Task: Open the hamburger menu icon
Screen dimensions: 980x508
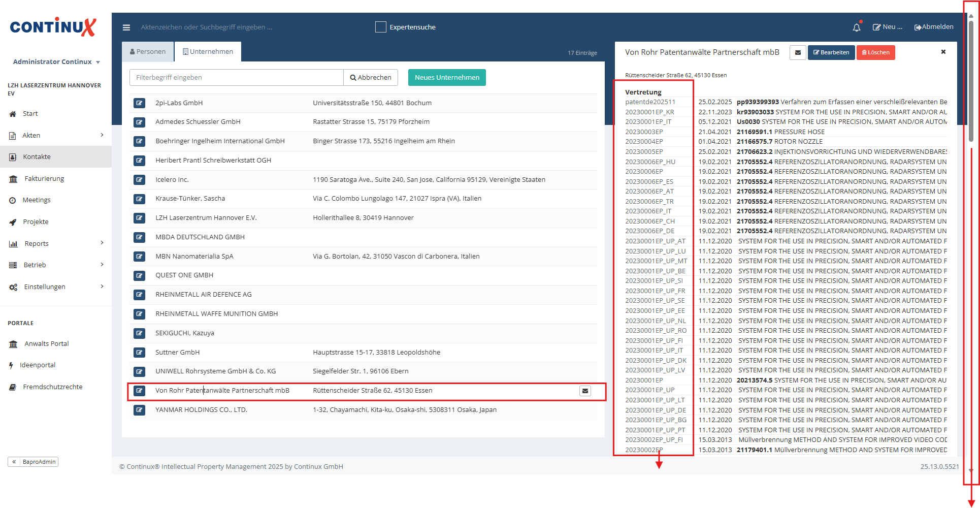Action: (126, 27)
